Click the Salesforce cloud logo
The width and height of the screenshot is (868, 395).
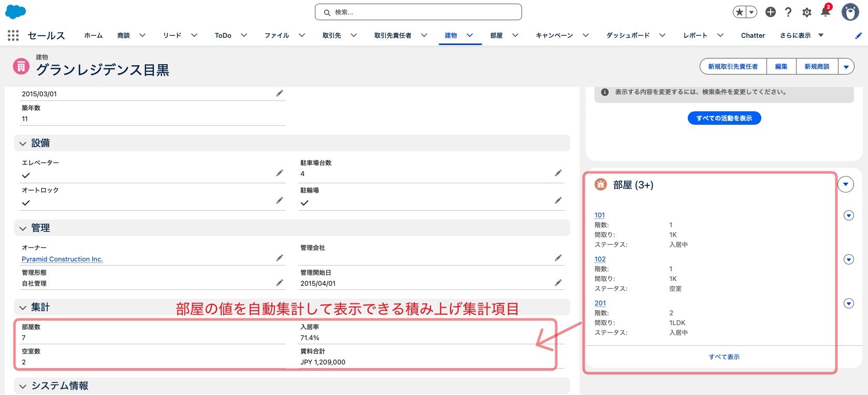[x=15, y=11]
